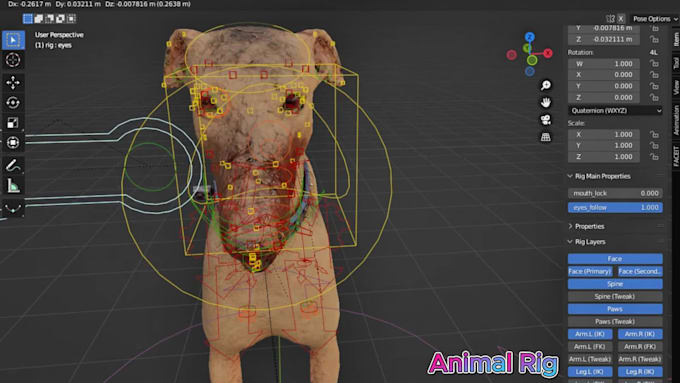Set selection mode to new selection
Viewport: 680px width, 383px height.
[x=28, y=19]
